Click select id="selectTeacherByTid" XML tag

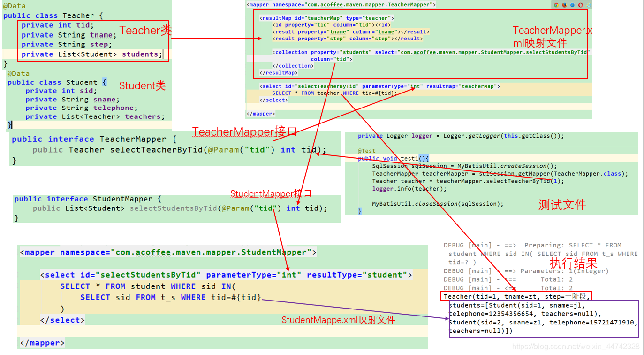(x=380, y=86)
